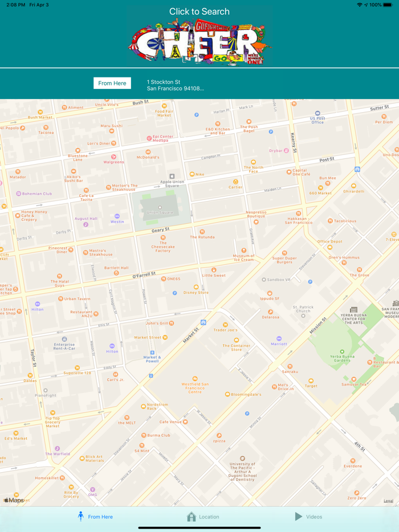This screenshot has width=399, height=532.
Task: Select the Geary St street label
Action: [160, 230]
